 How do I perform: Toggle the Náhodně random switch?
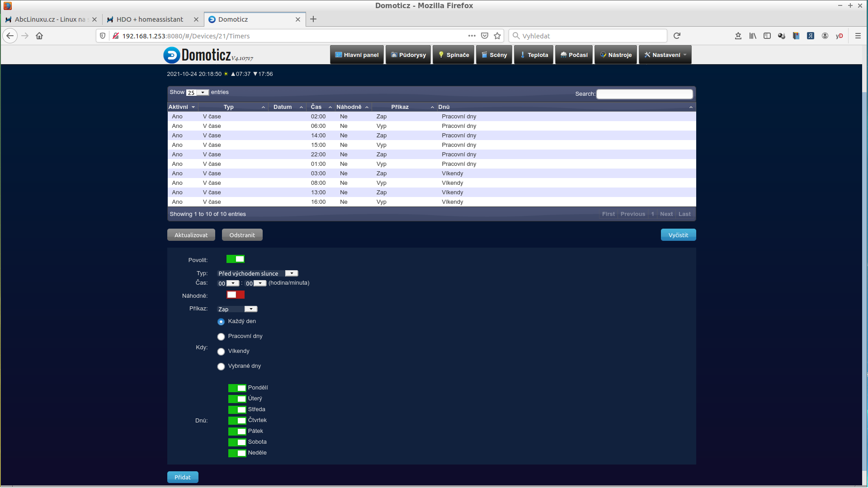tap(236, 295)
